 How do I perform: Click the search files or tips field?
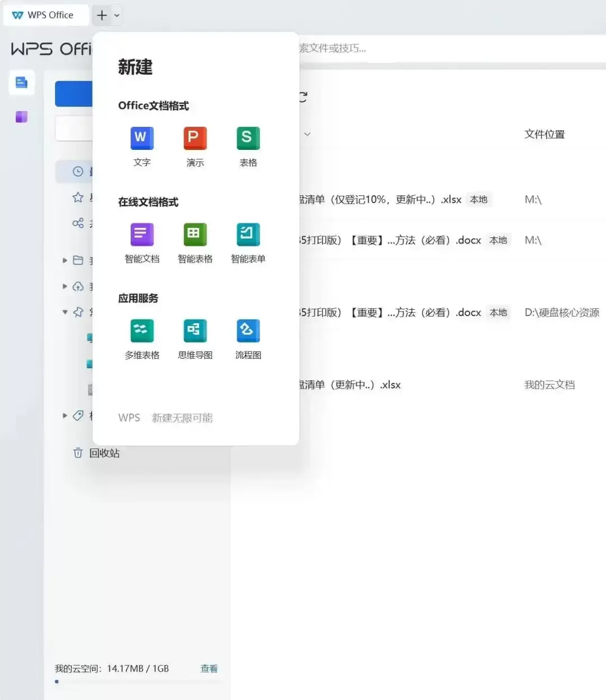pyautogui.click(x=452, y=48)
